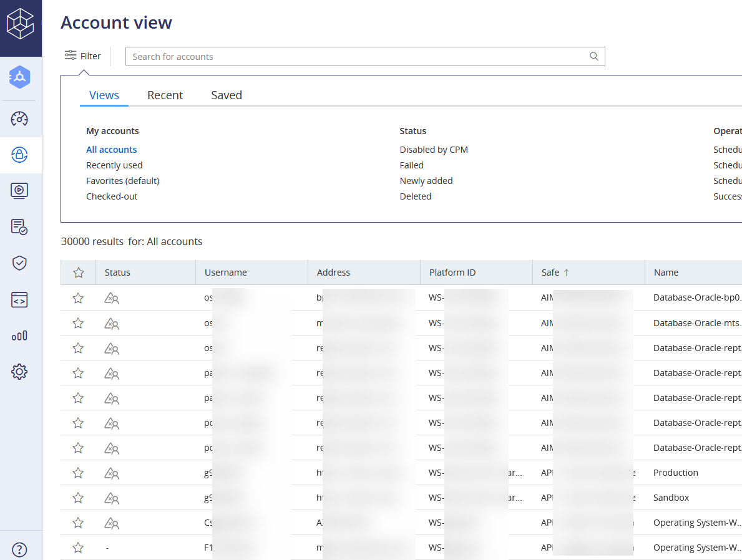The height and width of the screenshot is (560, 742).
Task: Select the Recently used view
Action: pyautogui.click(x=114, y=165)
